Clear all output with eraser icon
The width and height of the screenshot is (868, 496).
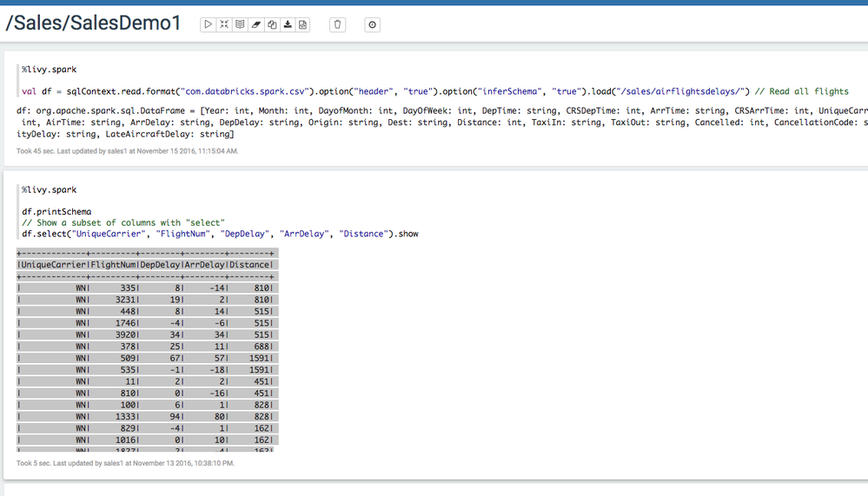(x=255, y=25)
